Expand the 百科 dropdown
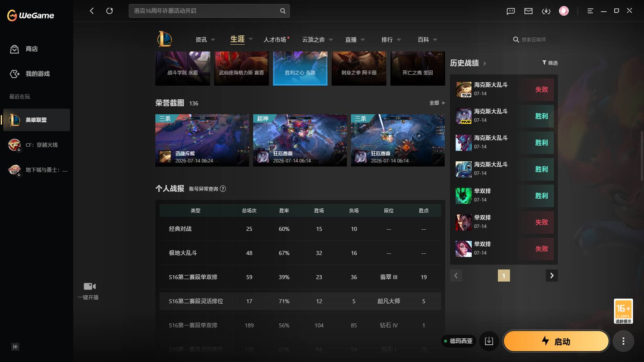Viewport: 644px width, 362px height. [435, 40]
